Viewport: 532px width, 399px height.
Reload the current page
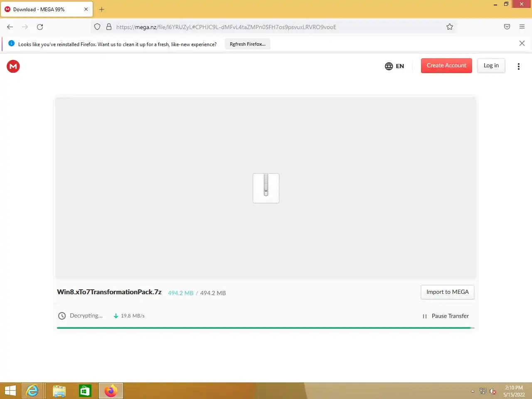click(x=40, y=27)
